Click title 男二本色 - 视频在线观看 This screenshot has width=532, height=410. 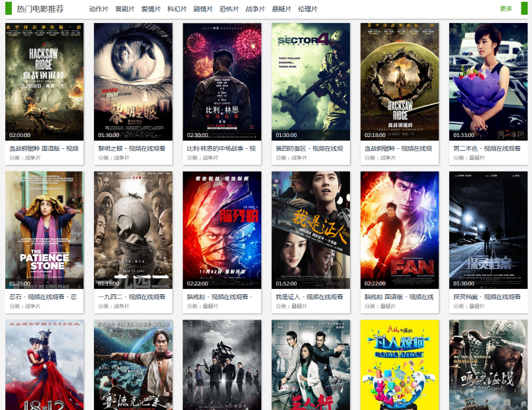point(487,148)
